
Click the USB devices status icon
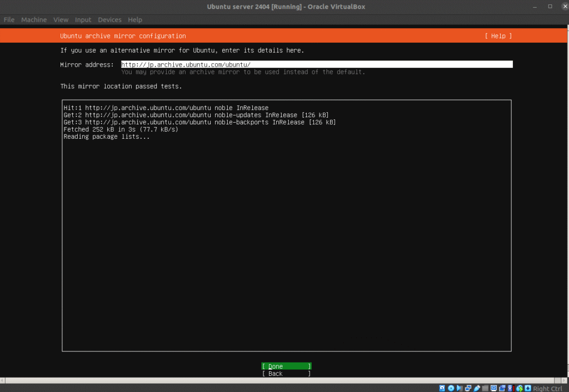477,388
